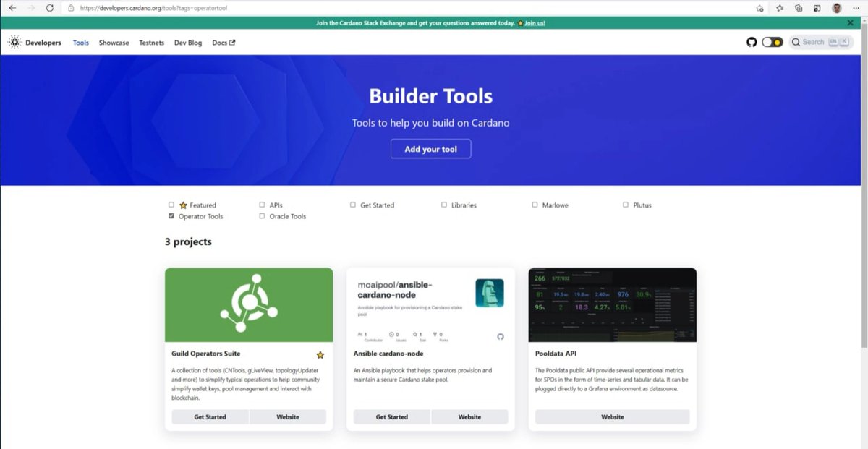Click Get Started on Ansible cardano-node
Image resolution: width=868 pixels, height=449 pixels.
pos(392,417)
